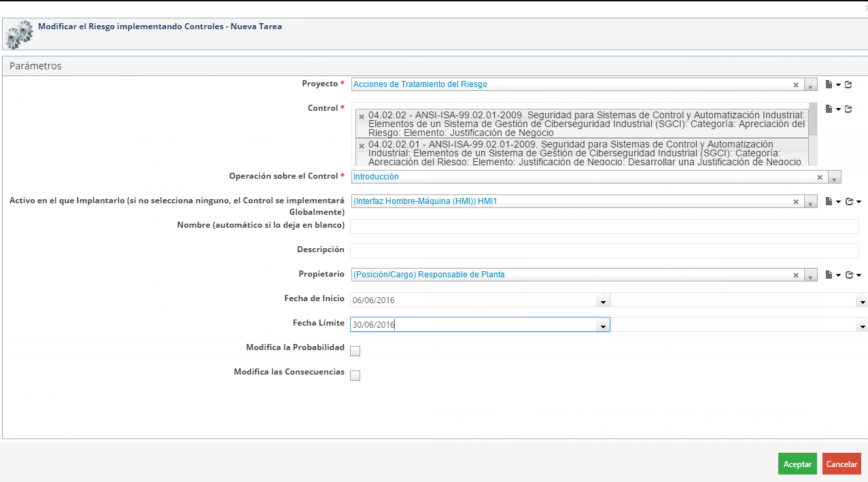Screen dimensions: 868x482
Task: Click the Aceptar button
Action: pos(797,464)
